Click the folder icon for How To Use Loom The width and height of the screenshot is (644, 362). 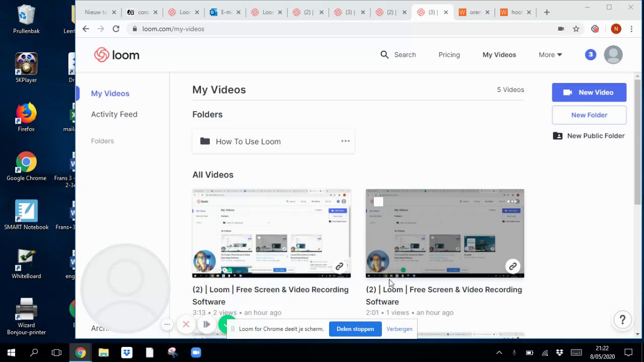(205, 141)
